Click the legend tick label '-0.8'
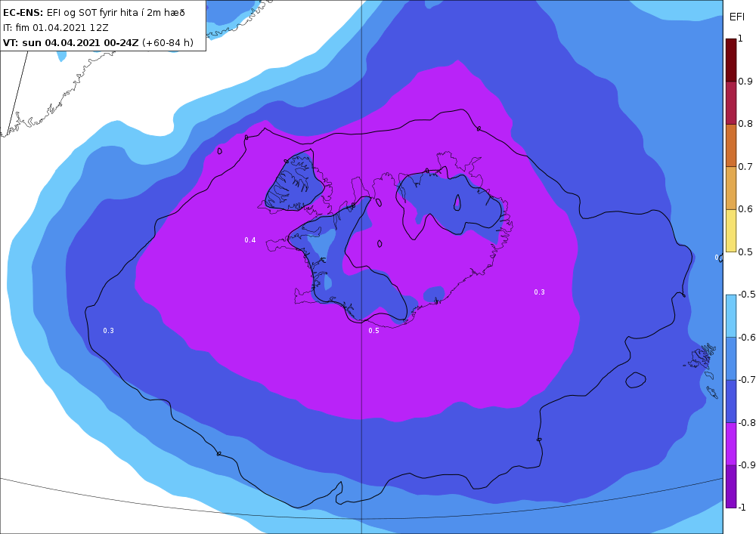Screen dimensions: 756x534 746,422
